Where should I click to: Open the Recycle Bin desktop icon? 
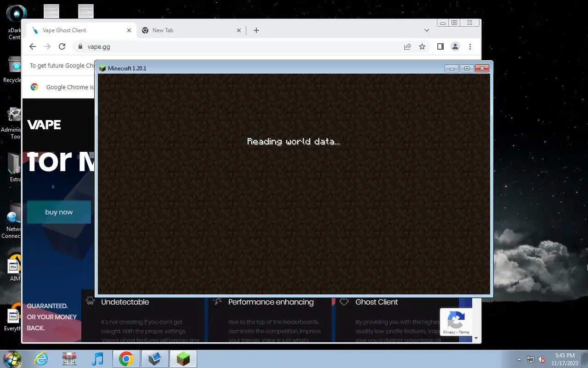(x=13, y=70)
